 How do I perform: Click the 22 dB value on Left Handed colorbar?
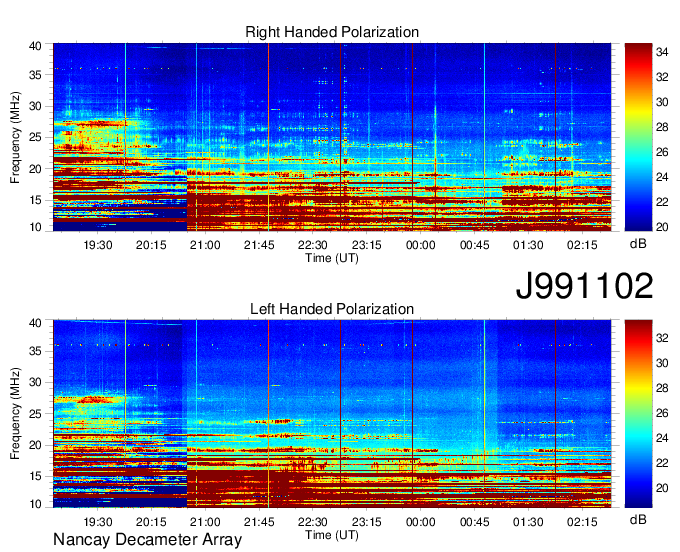coord(662,463)
